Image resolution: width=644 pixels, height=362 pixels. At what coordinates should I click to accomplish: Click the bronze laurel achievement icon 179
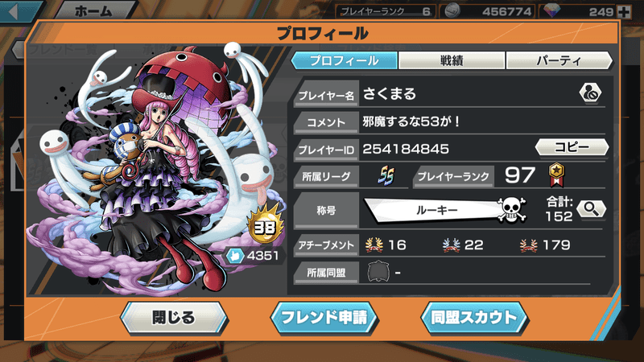528,245
